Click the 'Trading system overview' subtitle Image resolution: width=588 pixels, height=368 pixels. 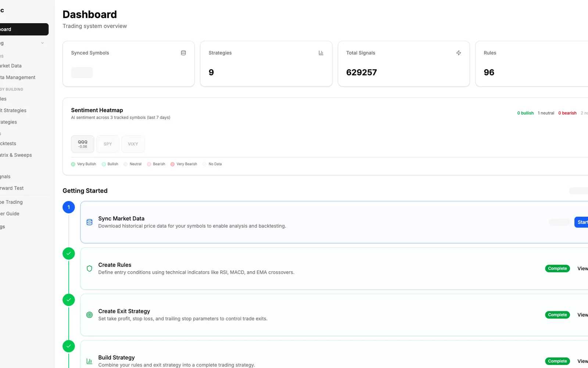pos(95,26)
